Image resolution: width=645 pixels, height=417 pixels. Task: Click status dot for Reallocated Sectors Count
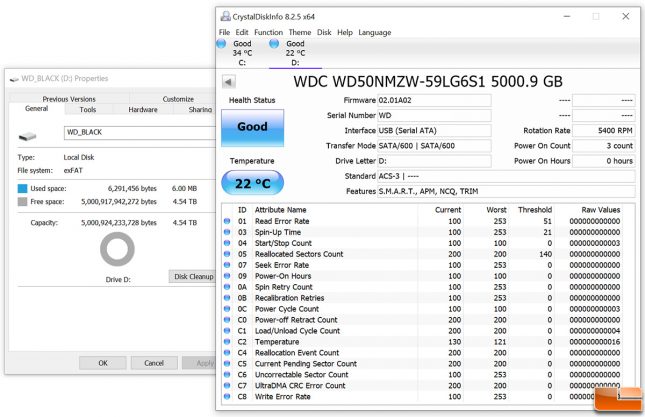click(227, 254)
